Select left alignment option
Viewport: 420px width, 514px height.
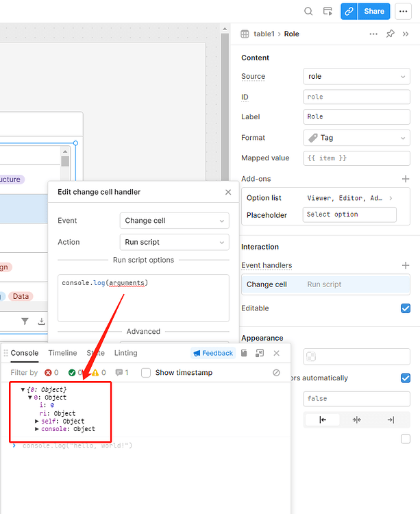coord(323,420)
